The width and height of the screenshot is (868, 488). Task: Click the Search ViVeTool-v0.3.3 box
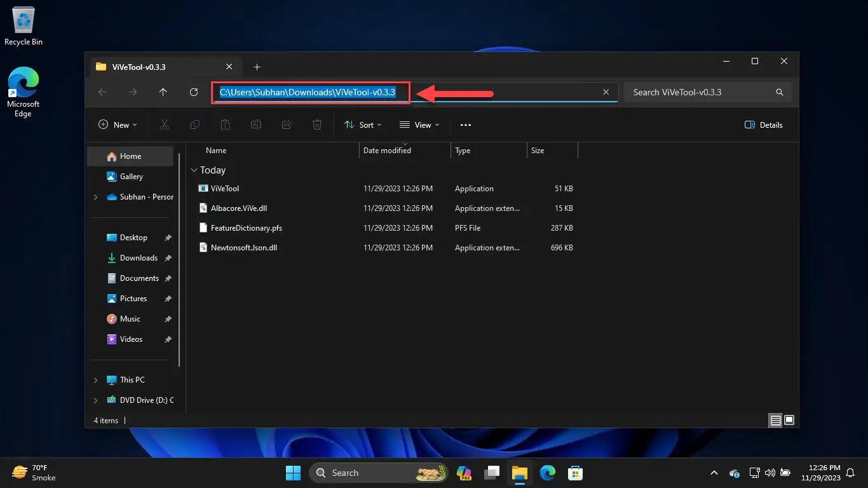coord(708,92)
